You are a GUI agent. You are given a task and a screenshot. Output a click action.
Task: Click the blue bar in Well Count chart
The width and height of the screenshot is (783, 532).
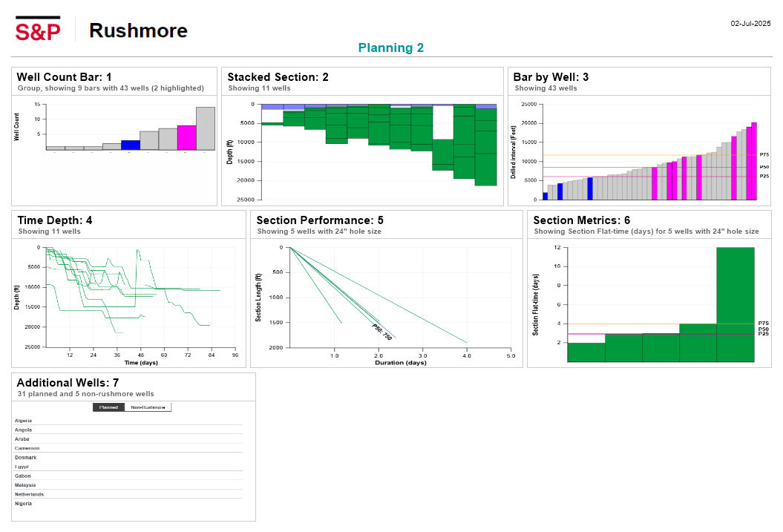pos(131,145)
